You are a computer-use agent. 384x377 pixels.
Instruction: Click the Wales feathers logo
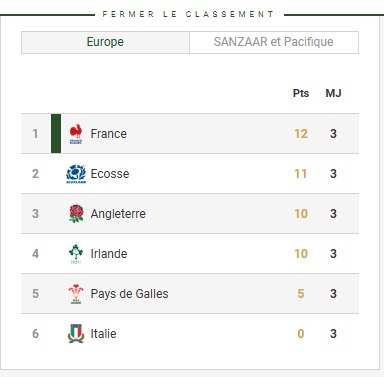click(76, 294)
